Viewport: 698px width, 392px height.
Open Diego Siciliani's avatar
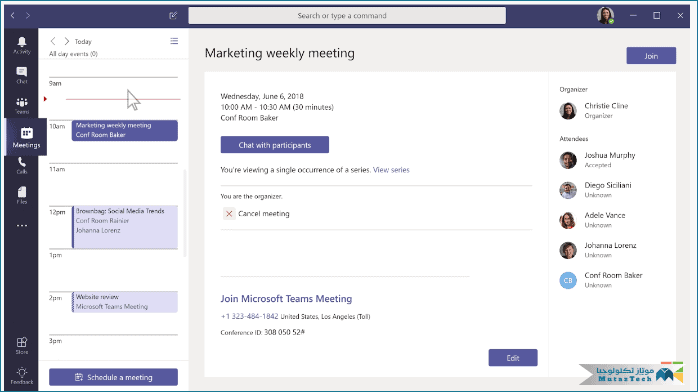click(x=568, y=190)
